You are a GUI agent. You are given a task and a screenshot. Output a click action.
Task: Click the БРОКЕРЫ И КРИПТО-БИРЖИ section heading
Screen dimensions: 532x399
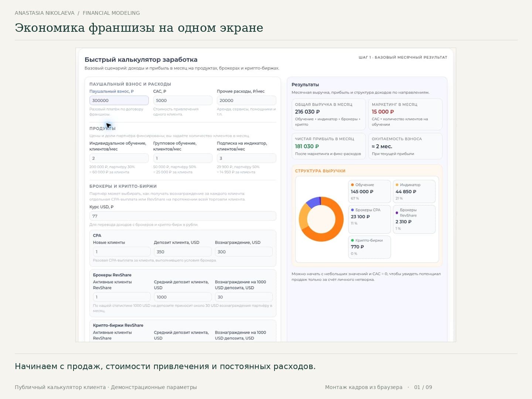click(123, 186)
